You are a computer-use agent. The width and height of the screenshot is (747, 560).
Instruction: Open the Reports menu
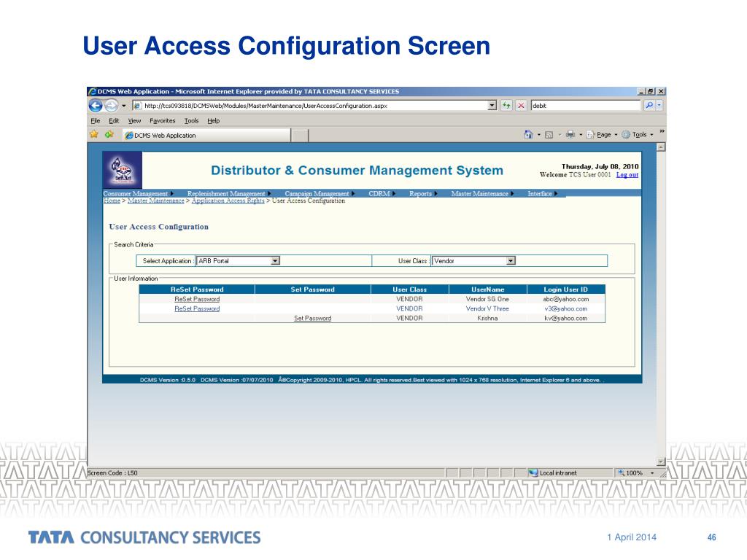coord(423,193)
